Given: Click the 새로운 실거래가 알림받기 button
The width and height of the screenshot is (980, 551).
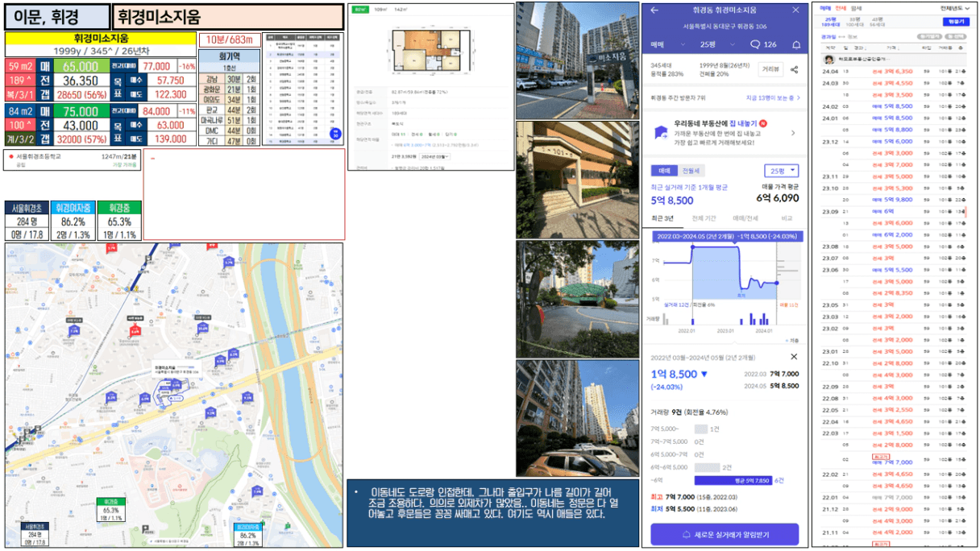Looking at the screenshot, I should tap(725, 534).
